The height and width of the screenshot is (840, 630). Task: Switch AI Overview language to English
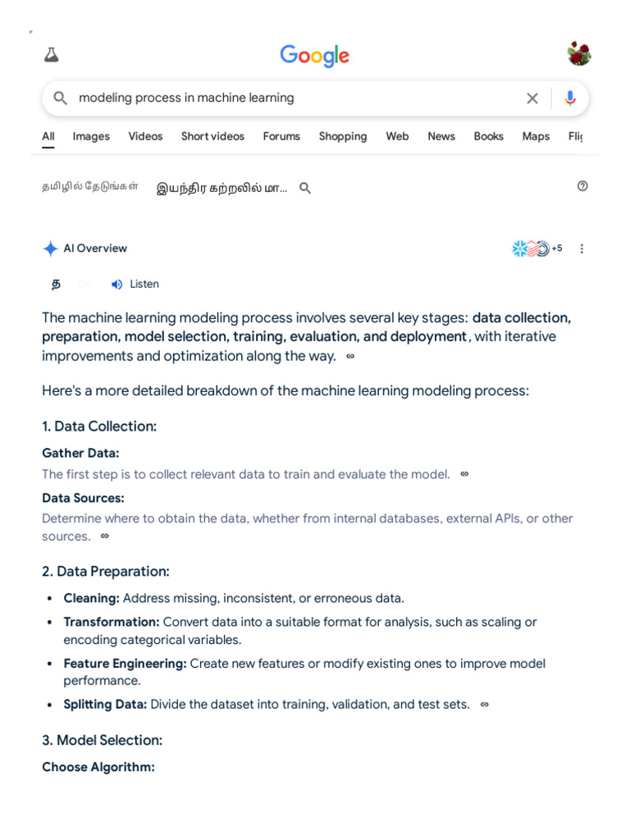[84, 284]
